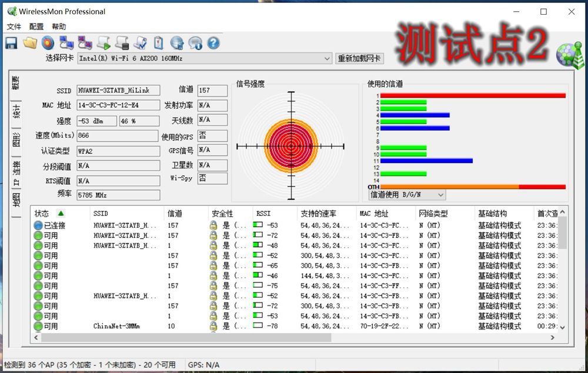Viewport: 588px width, 373px height.
Task: Click the speech bubble info toolbar icon
Action: [x=195, y=43]
